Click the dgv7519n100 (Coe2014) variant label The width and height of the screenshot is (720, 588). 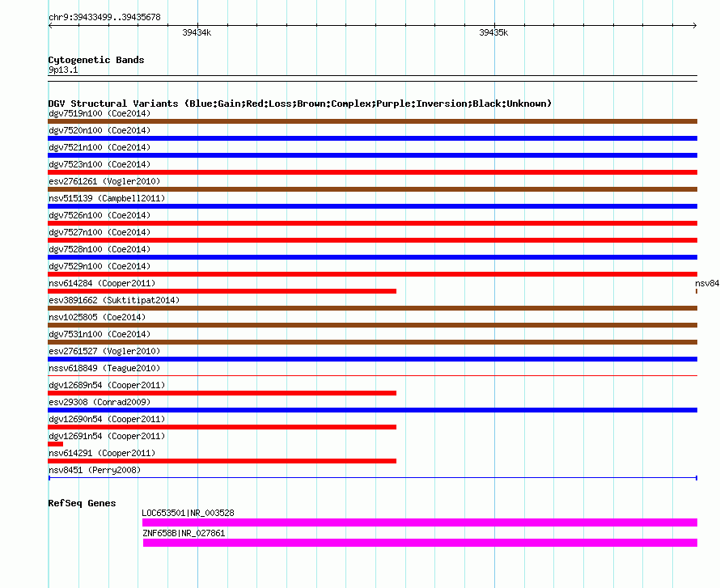[100, 113]
